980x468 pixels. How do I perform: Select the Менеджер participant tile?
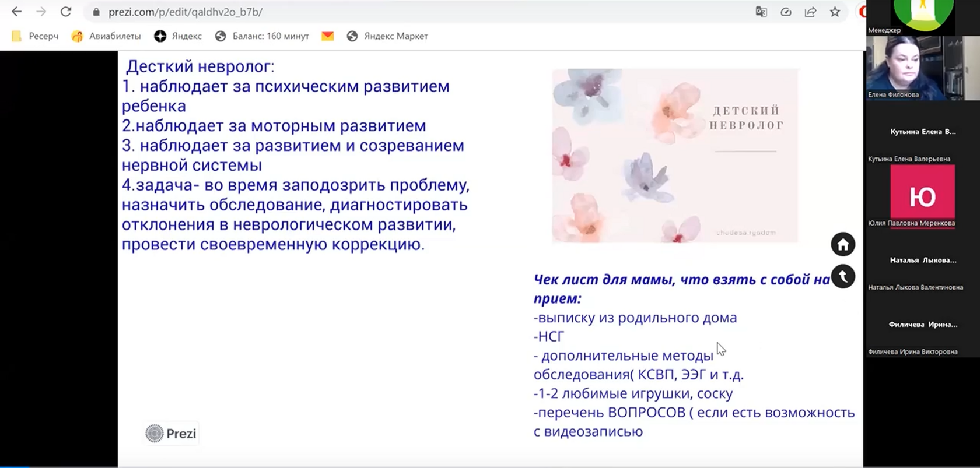[x=923, y=17]
